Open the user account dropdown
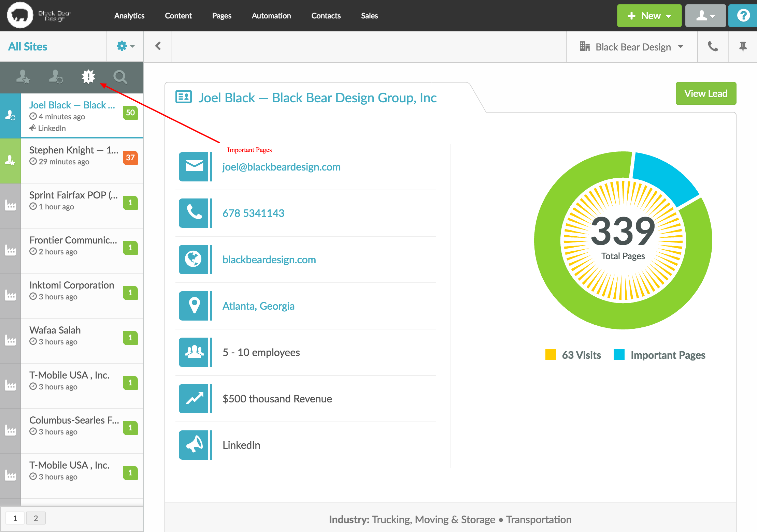The width and height of the screenshot is (757, 532). point(705,16)
